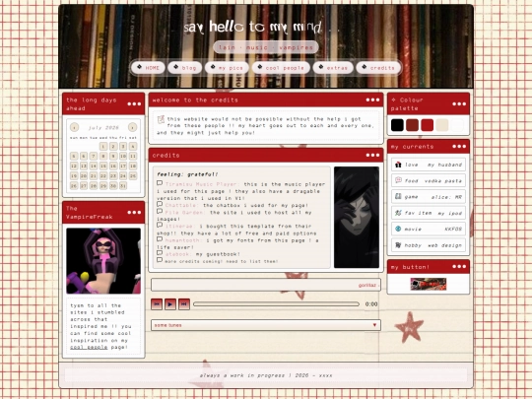This screenshot has height=399, width=532.
Task: Open the 'some tunes' playlist dropdown
Action: pyautogui.click(x=266, y=325)
